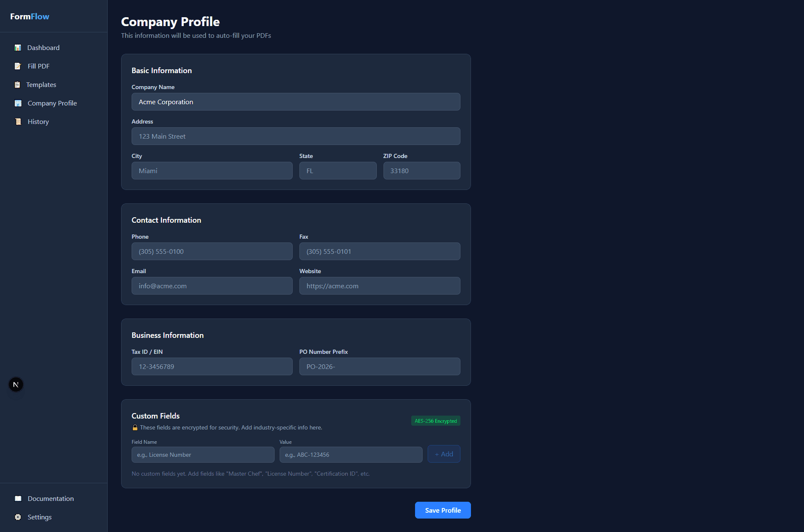Click the + Add button for custom fields
The width and height of the screenshot is (804, 532).
click(444, 454)
